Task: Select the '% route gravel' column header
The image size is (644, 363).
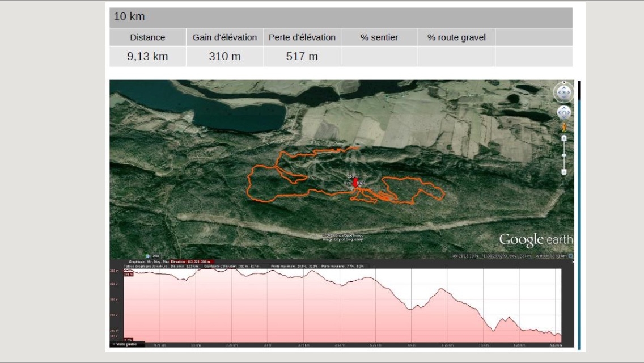Action: click(x=456, y=37)
